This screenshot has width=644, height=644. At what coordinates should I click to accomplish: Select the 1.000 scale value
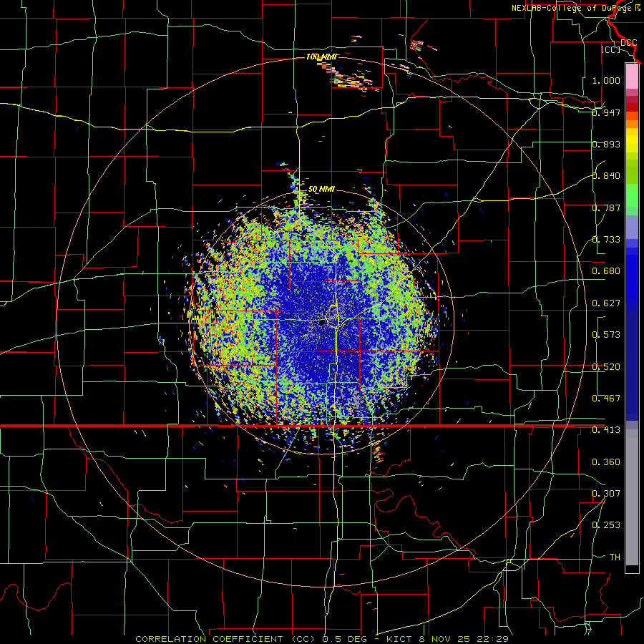(606, 80)
